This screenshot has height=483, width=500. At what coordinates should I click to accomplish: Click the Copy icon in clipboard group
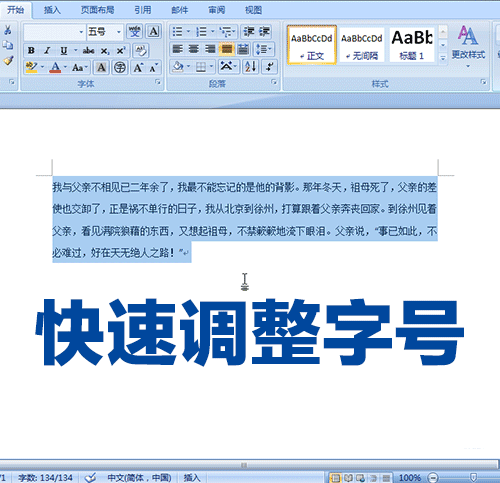[x=7, y=45]
